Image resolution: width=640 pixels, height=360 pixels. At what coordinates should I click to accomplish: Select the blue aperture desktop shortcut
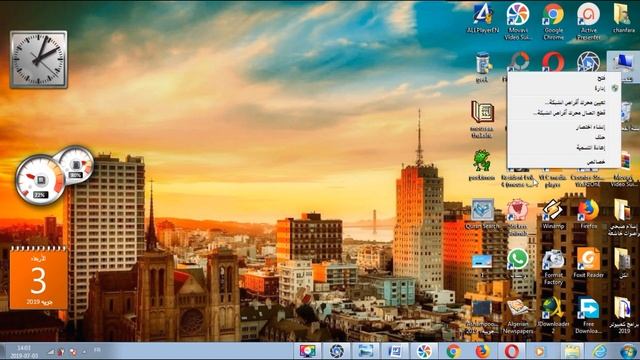588,61
